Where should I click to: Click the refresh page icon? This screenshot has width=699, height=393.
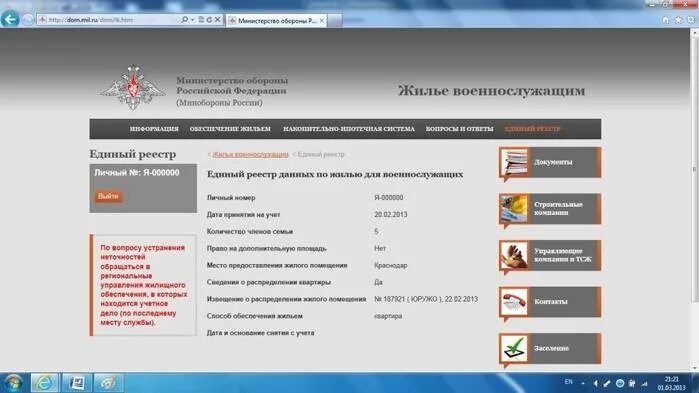pyautogui.click(x=209, y=20)
